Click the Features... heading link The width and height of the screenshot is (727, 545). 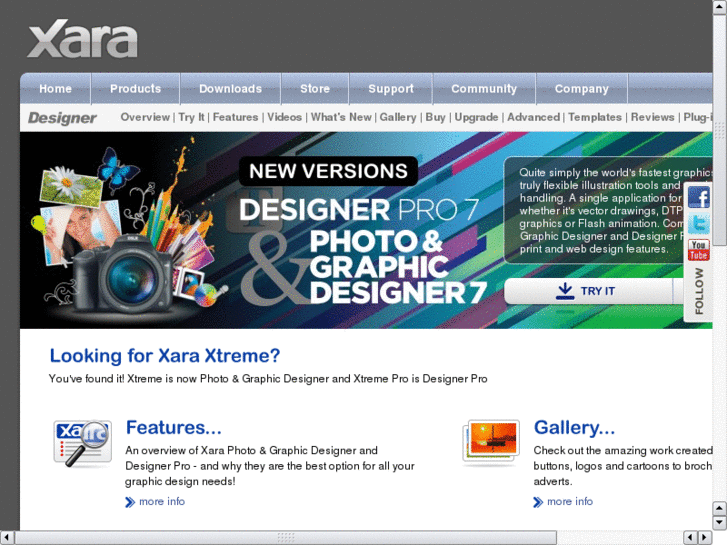pos(174,428)
